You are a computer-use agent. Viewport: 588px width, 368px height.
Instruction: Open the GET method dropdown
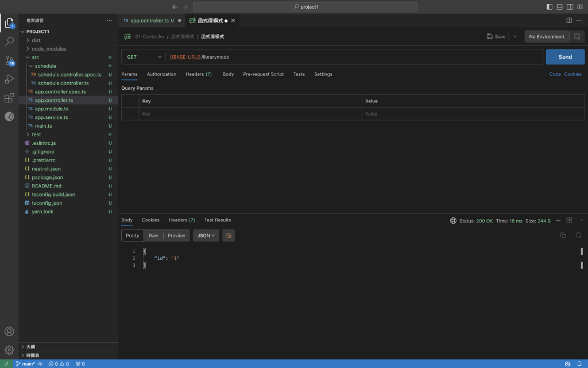pyautogui.click(x=144, y=57)
